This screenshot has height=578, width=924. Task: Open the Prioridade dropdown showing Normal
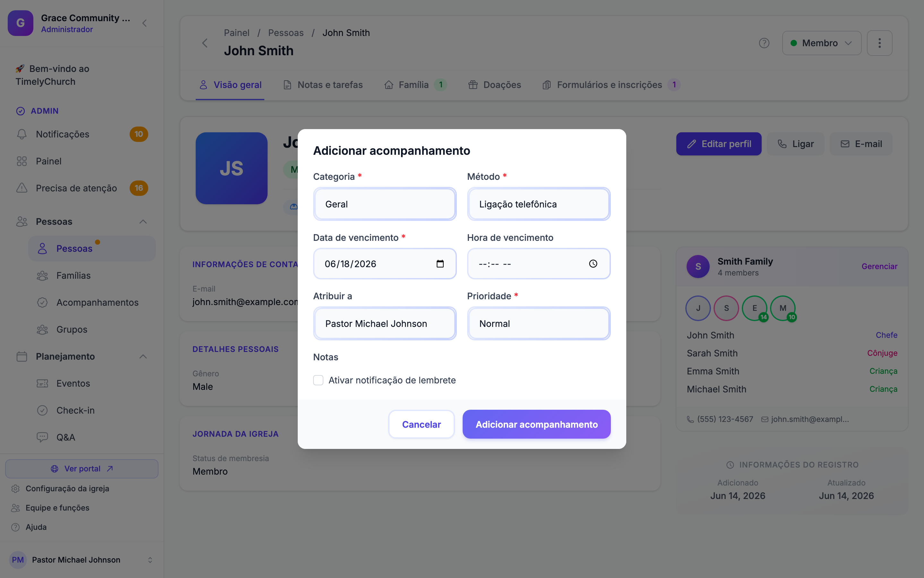[x=539, y=324]
